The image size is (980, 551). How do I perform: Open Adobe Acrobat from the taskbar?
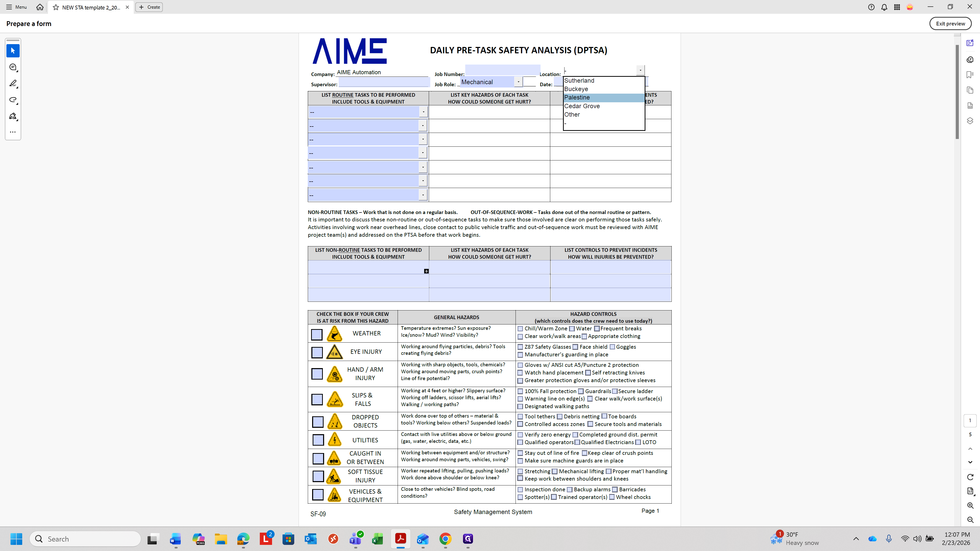(x=400, y=539)
